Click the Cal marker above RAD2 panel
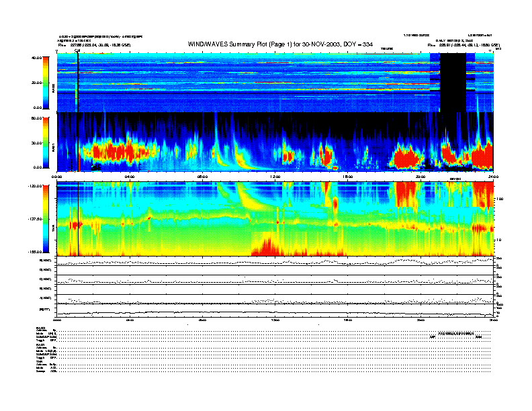This screenshot has width=532, height=411. tap(77, 50)
